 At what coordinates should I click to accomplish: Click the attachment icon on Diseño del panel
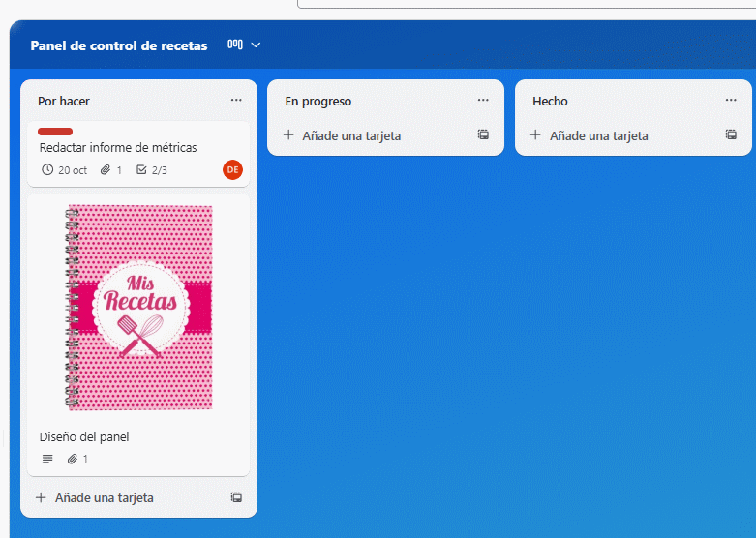click(x=73, y=459)
